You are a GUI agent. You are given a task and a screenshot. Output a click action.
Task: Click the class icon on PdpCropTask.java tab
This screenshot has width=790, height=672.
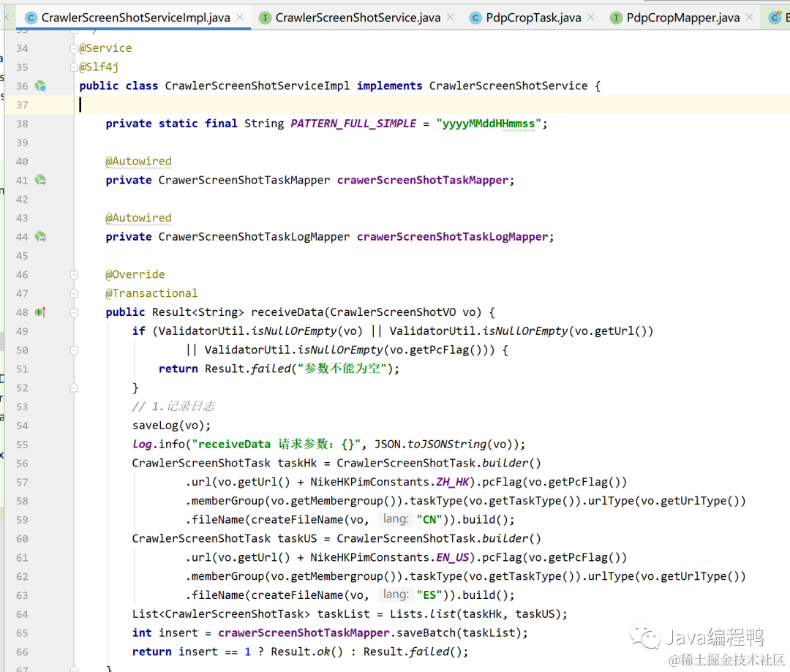(475, 18)
